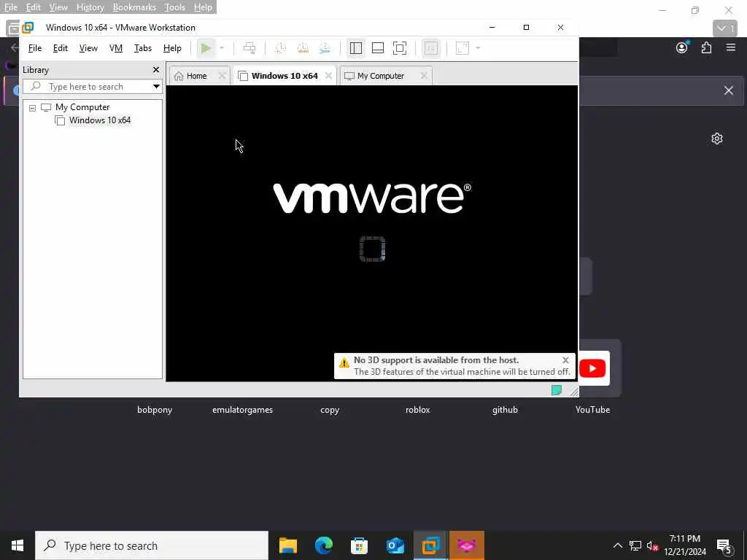Open the VMware File menu
The image size is (747, 560).
pos(35,48)
